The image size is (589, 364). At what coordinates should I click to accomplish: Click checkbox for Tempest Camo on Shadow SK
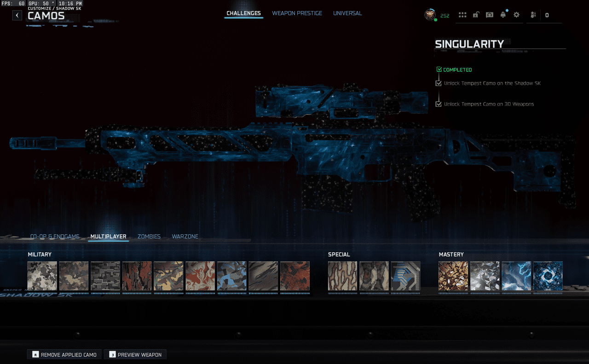(x=439, y=84)
